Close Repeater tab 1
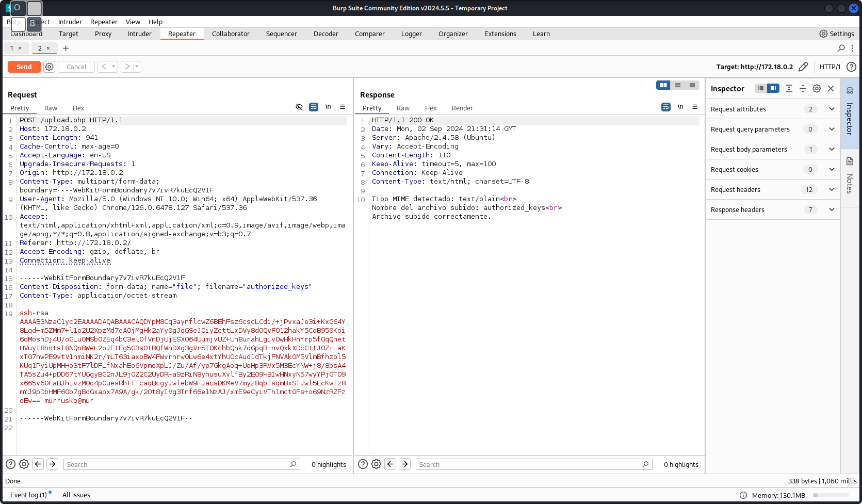The image size is (862, 504). click(20, 48)
